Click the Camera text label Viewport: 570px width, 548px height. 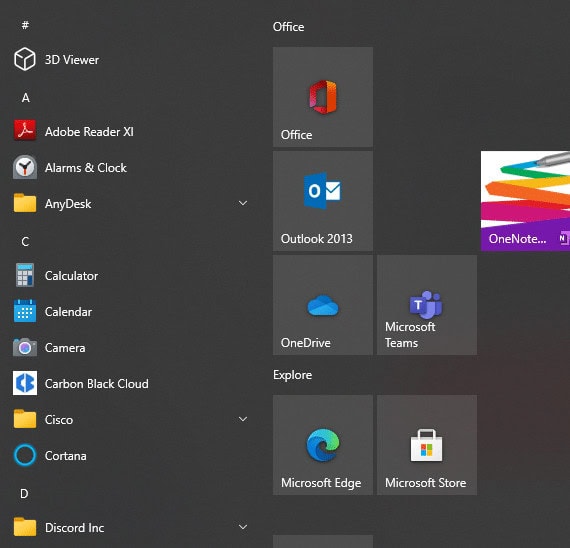point(65,348)
